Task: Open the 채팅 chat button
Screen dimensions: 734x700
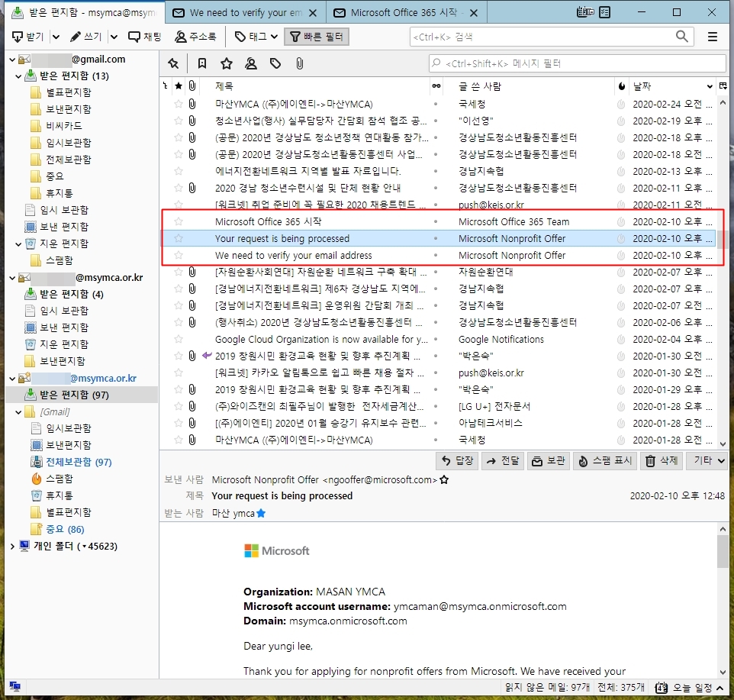Action: point(145,37)
